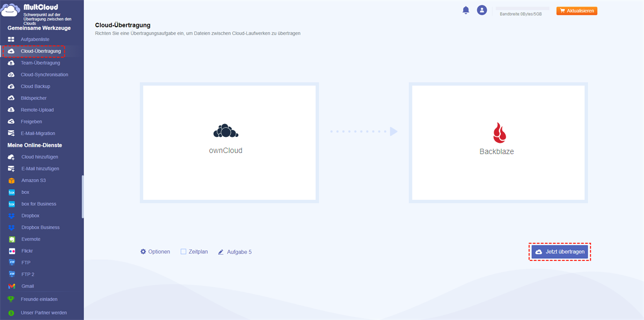Viewport: 644px width, 320px height.
Task: Open the user account avatar icon
Action: pyautogui.click(x=482, y=10)
